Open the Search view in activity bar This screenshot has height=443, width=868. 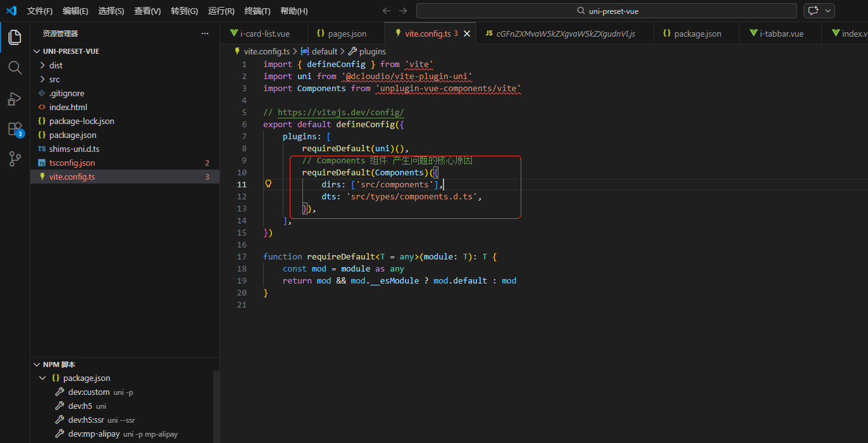click(x=15, y=68)
